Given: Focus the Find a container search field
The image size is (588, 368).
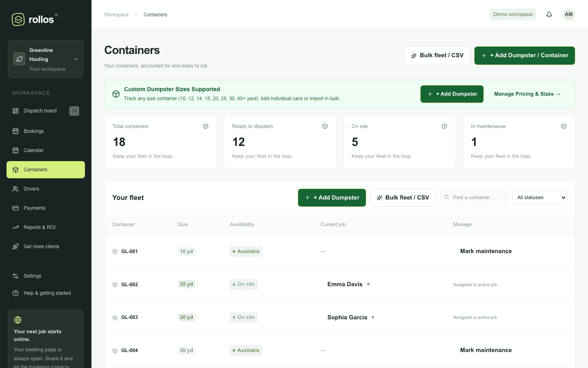Looking at the screenshot, I should (474, 197).
